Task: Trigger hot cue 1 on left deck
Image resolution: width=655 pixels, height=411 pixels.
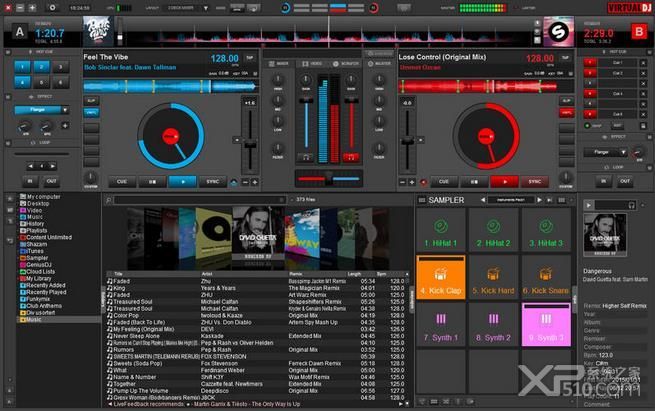Action: (x=23, y=67)
